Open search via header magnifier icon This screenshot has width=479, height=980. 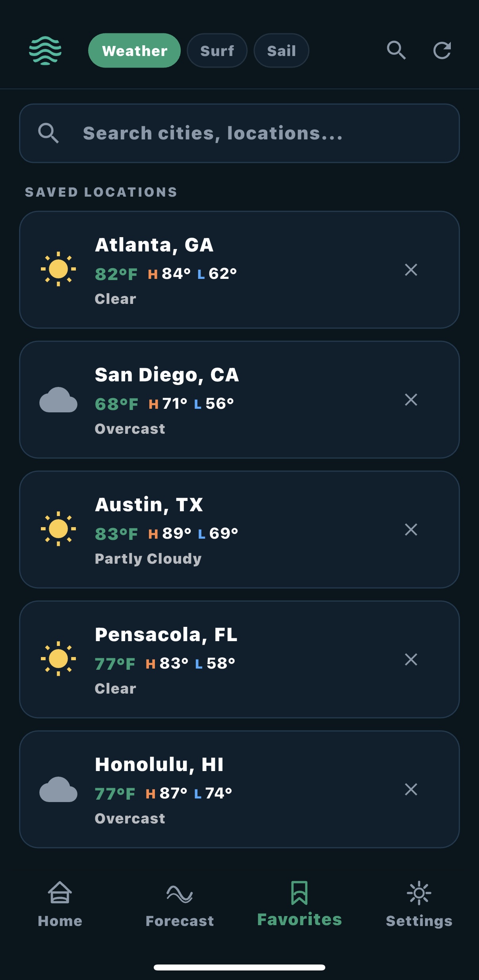pos(396,50)
